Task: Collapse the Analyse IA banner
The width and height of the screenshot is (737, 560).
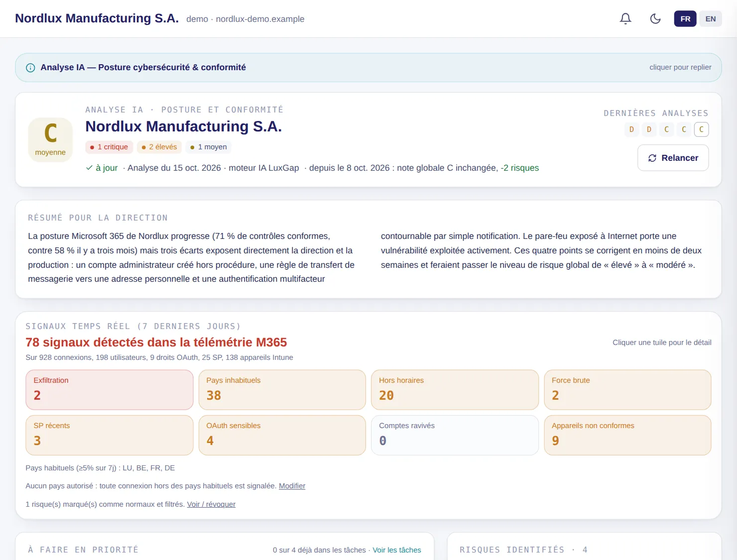Action: click(x=368, y=68)
